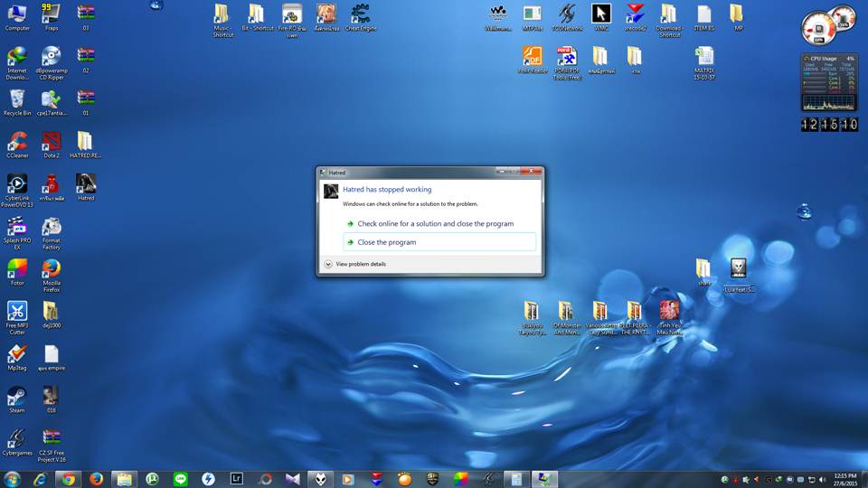The image size is (868, 488).
Task: Open LINE messenger from taskbar
Action: point(181,479)
